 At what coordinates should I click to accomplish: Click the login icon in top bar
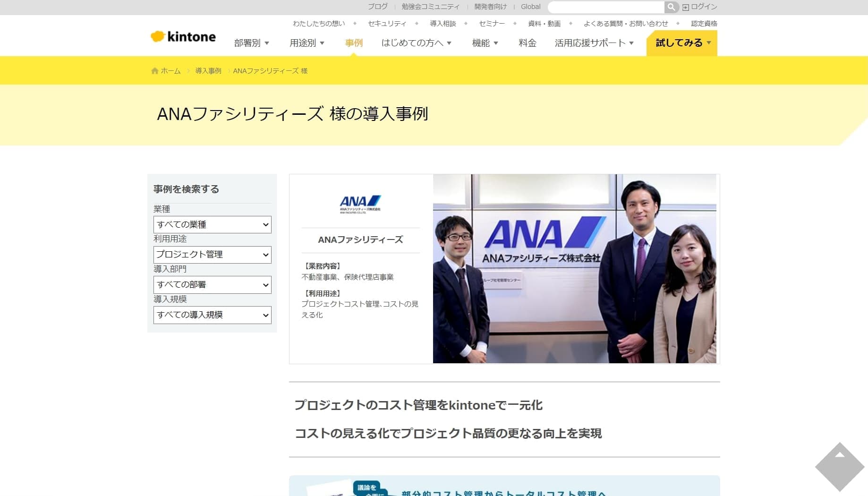click(686, 7)
